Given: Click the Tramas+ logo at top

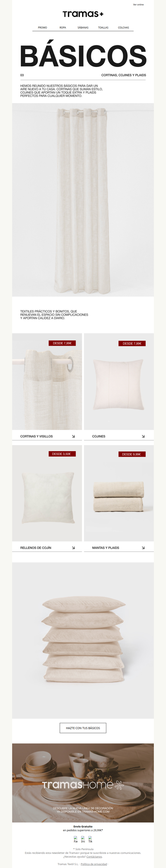Looking at the screenshot, I should pos(83,14).
